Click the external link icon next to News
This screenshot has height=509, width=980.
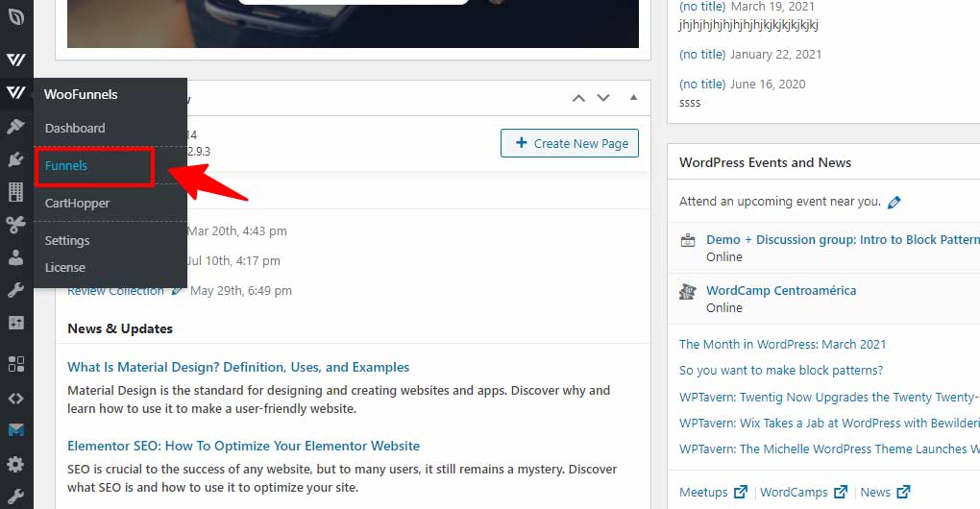click(903, 492)
